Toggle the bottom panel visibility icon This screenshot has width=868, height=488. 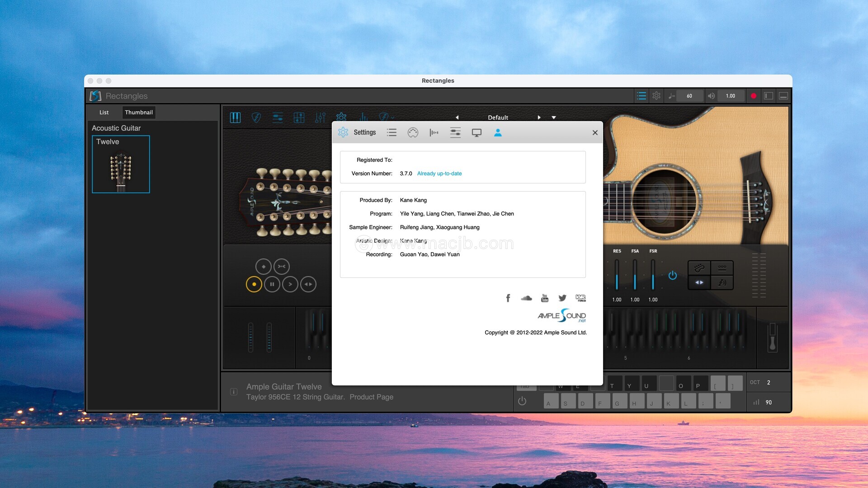[x=784, y=96]
